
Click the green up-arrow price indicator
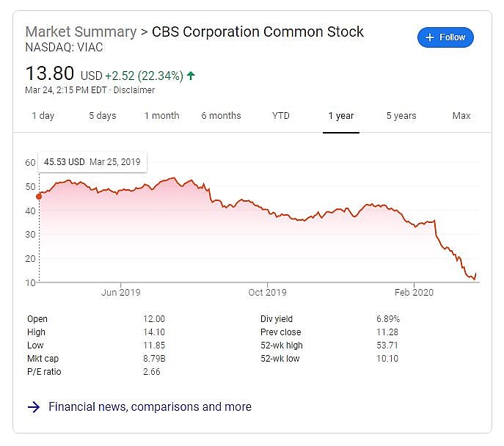click(x=191, y=75)
